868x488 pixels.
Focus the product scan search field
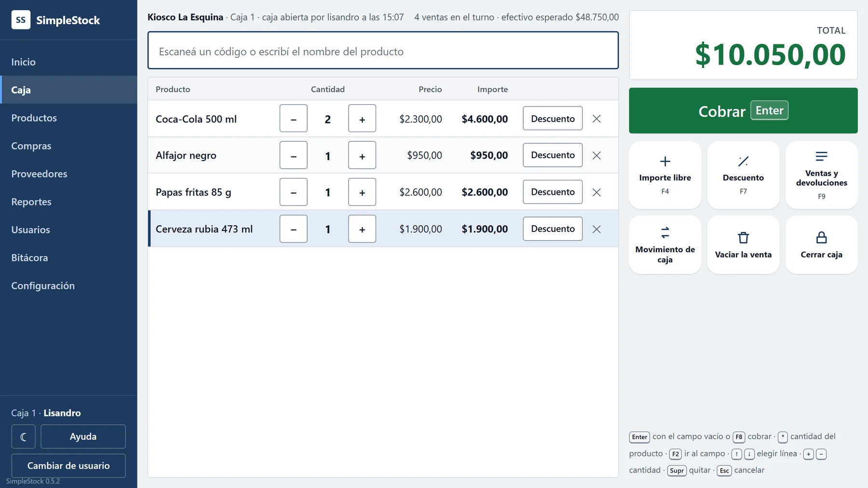(x=383, y=51)
